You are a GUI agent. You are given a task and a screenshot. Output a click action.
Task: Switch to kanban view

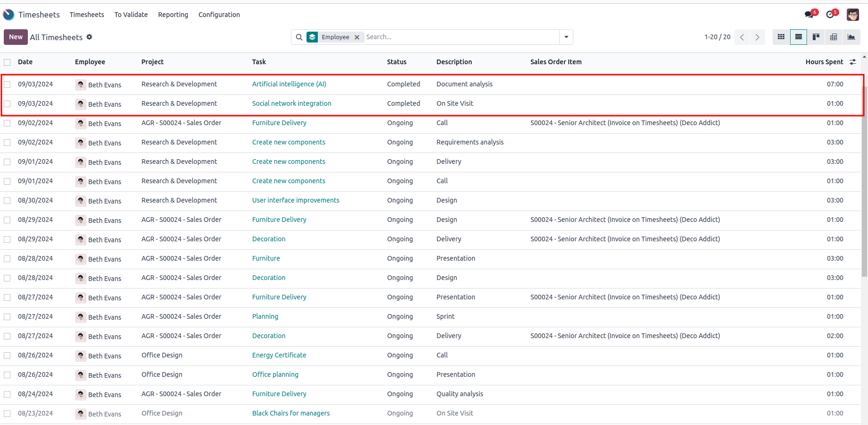816,37
